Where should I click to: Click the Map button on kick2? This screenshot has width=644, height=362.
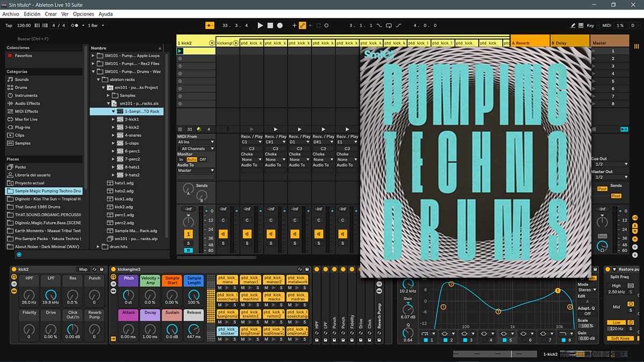click(83, 269)
